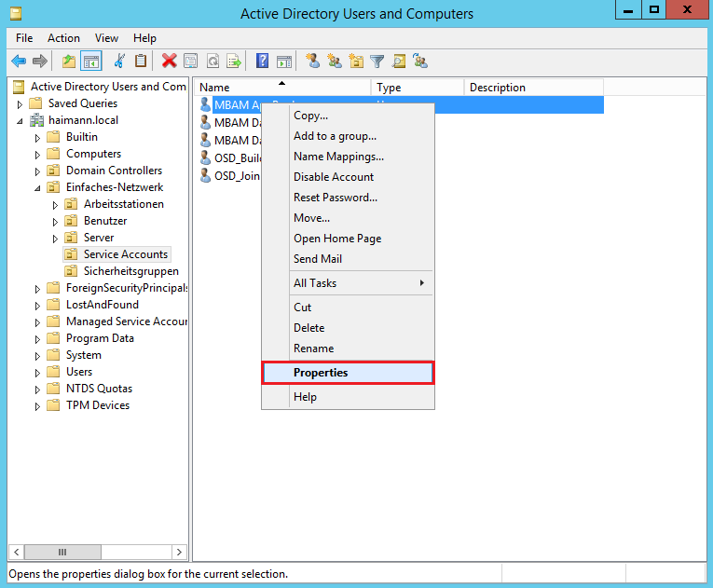Open the View menu
The height and width of the screenshot is (588, 713).
[106, 38]
